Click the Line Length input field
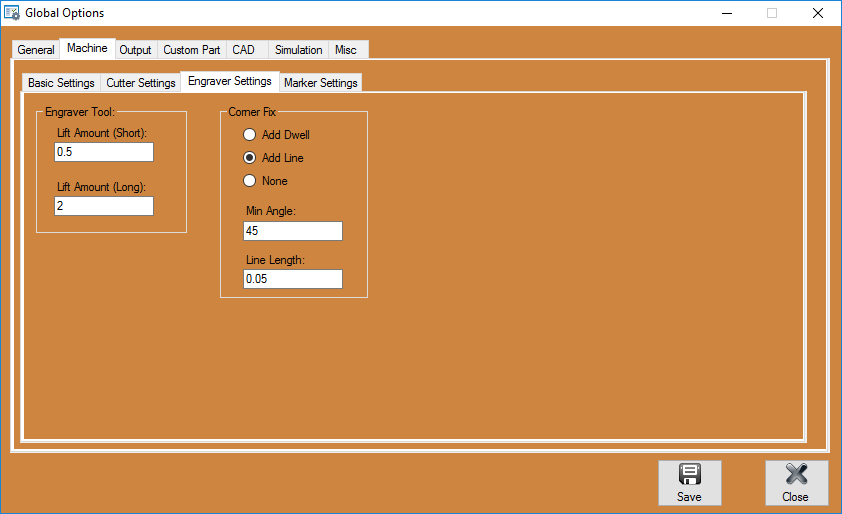This screenshot has width=842, height=514. pyautogui.click(x=293, y=279)
